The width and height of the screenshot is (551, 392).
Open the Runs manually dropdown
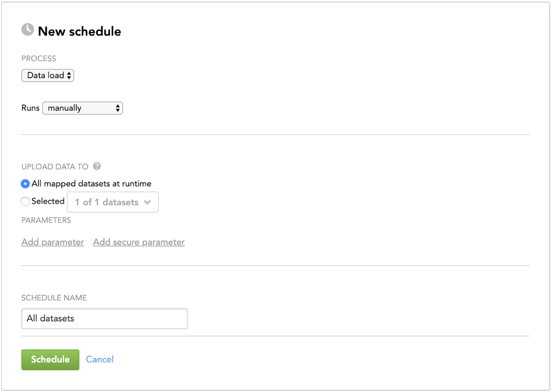pyautogui.click(x=82, y=108)
